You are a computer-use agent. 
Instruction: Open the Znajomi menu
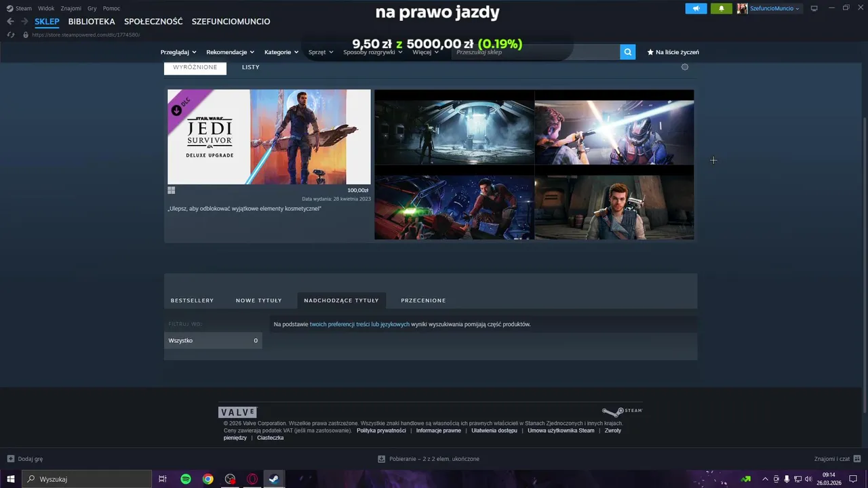tap(71, 8)
